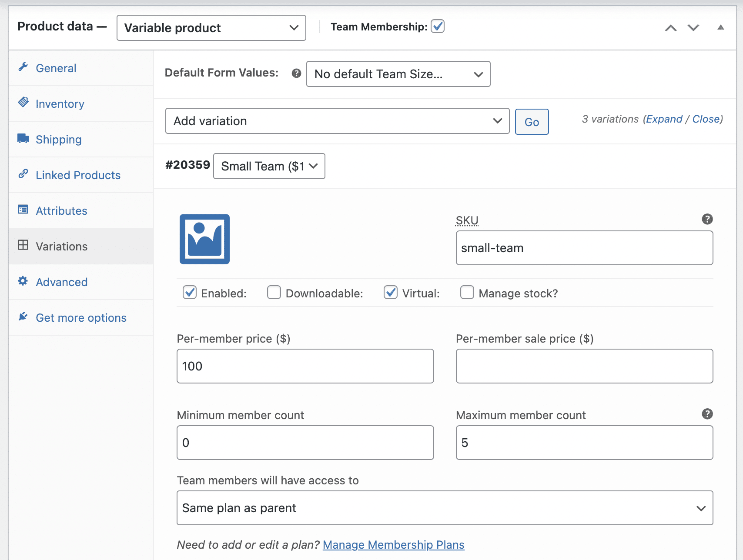Screen dimensions: 743x560
Task: Uncheck the Team Membership checkbox
Action: click(438, 27)
